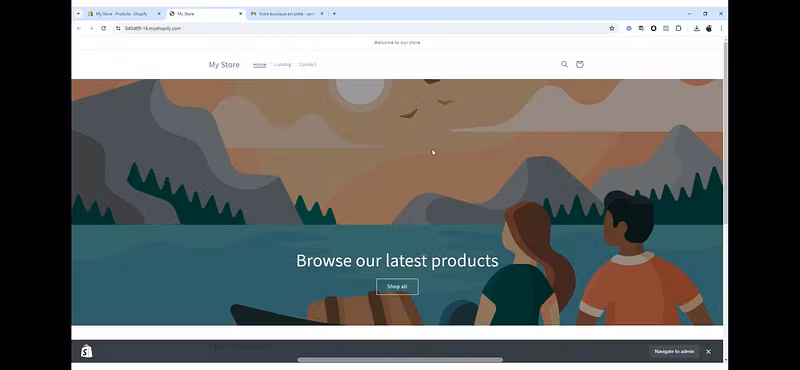The height and width of the screenshot is (370, 800).
Task: Click the black round extension icon
Action: pyautogui.click(x=654, y=29)
